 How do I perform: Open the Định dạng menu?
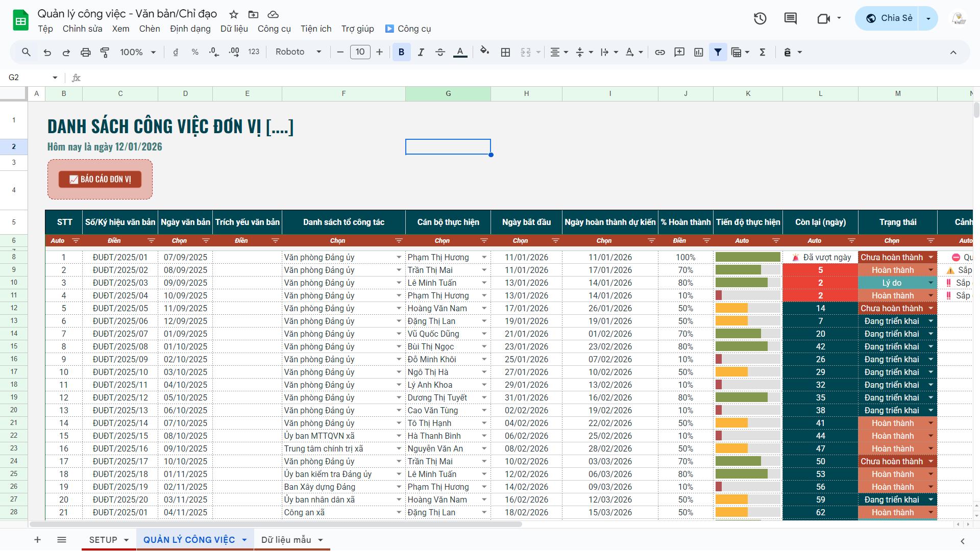(x=190, y=29)
